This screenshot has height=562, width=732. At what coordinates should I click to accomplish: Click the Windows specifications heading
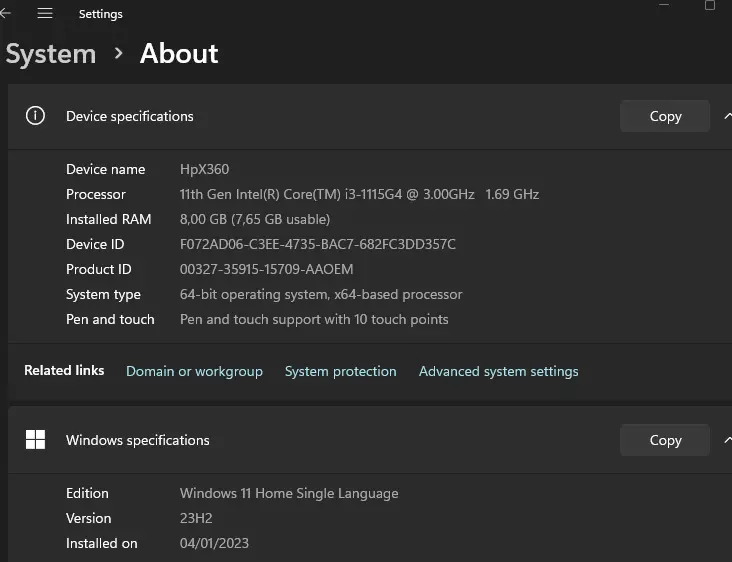pos(138,440)
